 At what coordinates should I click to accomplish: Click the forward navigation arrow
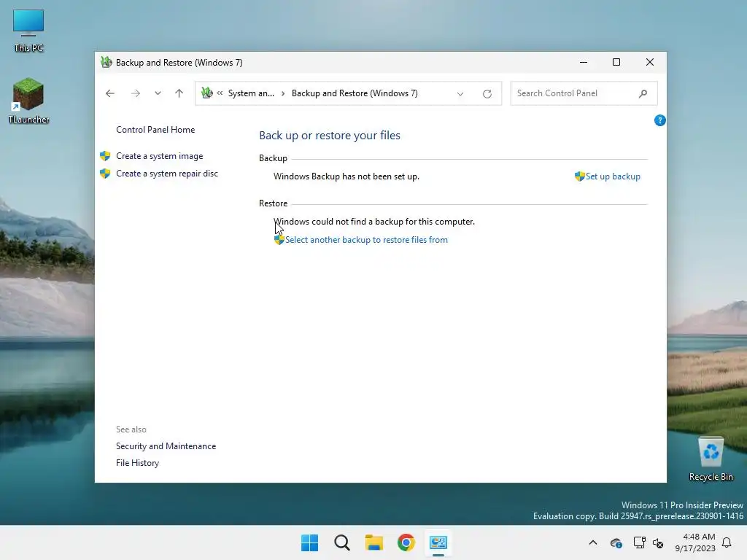click(135, 93)
